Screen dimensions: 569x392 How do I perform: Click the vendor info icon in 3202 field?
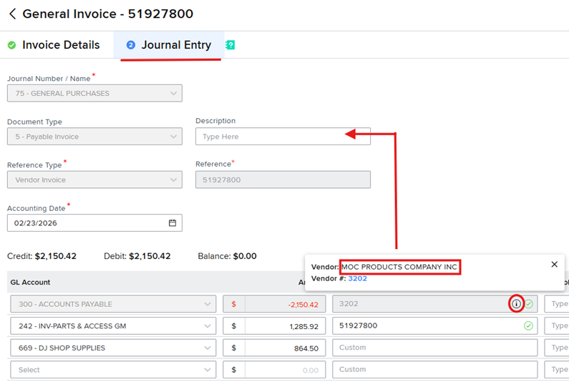(516, 304)
